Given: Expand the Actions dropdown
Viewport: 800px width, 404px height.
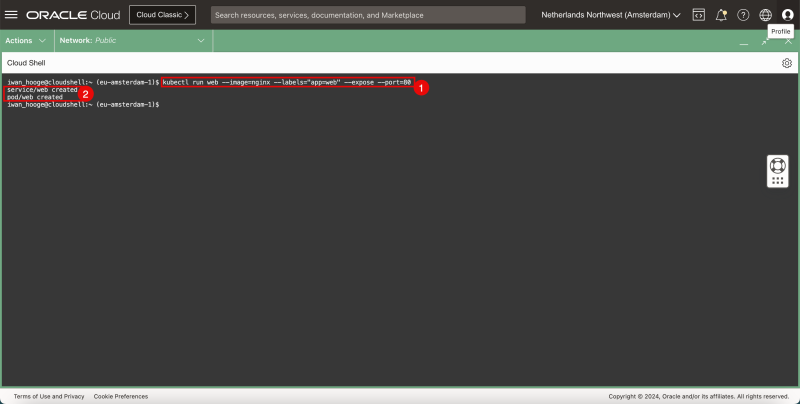Looking at the screenshot, I should click(x=26, y=41).
